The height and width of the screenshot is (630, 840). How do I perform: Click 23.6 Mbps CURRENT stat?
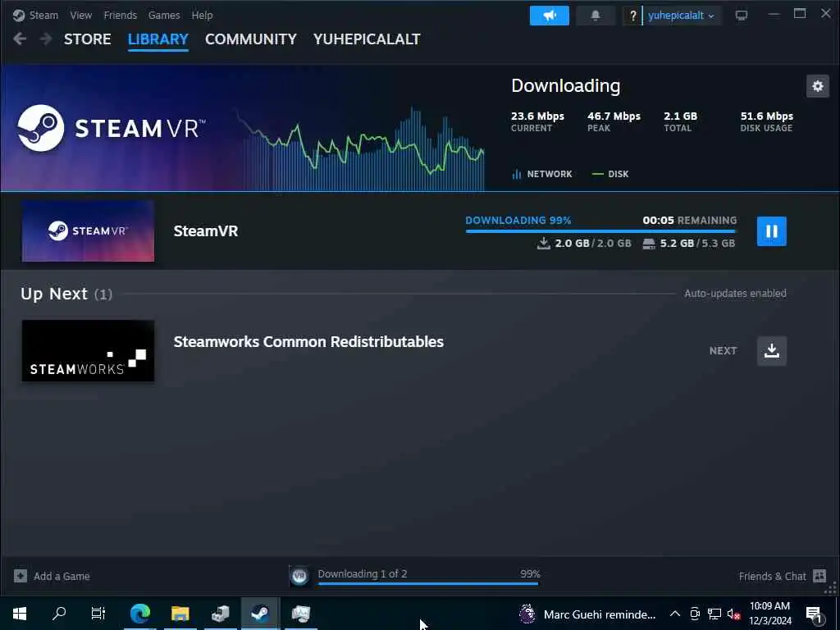pyautogui.click(x=537, y=121)
